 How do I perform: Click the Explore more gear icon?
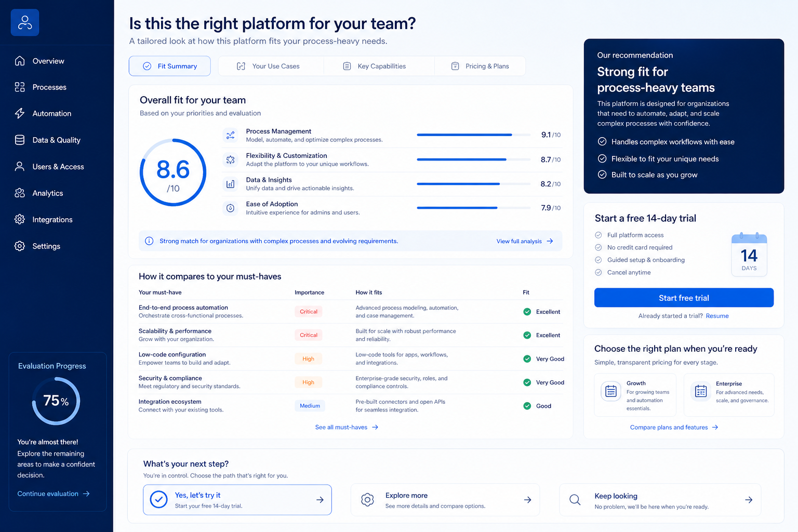367,500
